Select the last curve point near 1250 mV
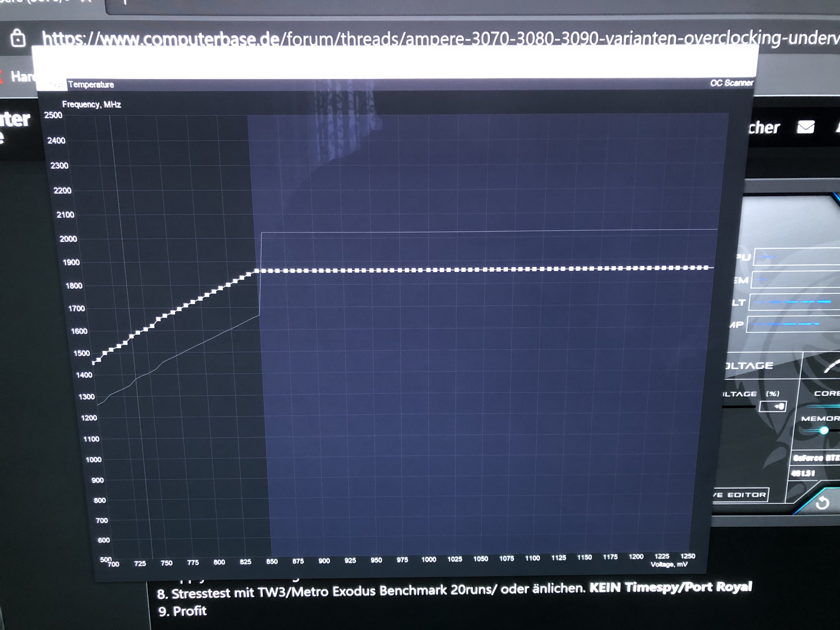 tap(707, 268)
